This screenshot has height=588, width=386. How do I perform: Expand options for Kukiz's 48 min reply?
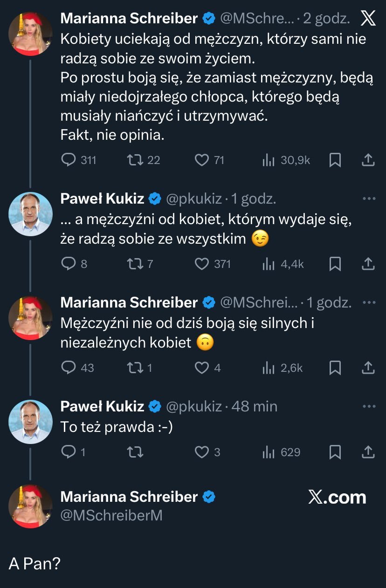coord(369,406)
